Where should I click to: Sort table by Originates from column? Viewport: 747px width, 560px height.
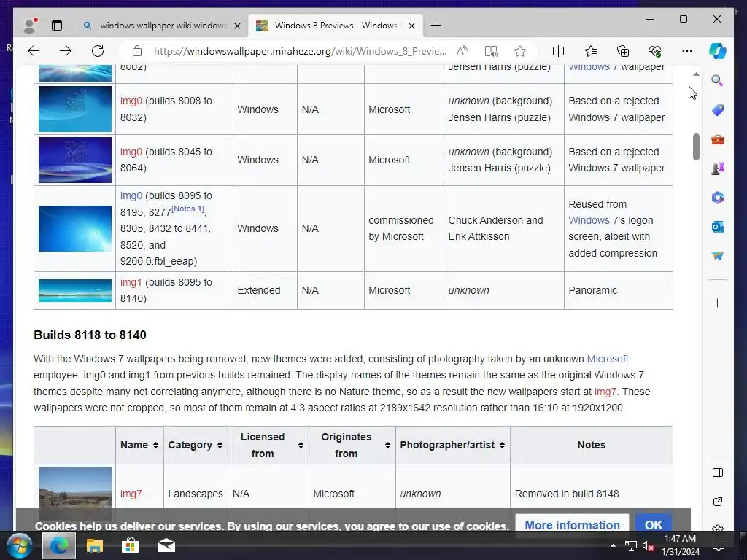(x=387, y=446)
